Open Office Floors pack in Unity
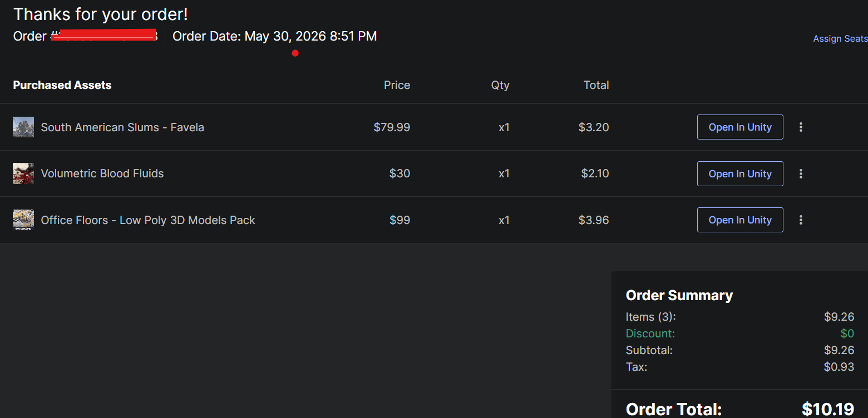868x418 pixels. [740, 220]
